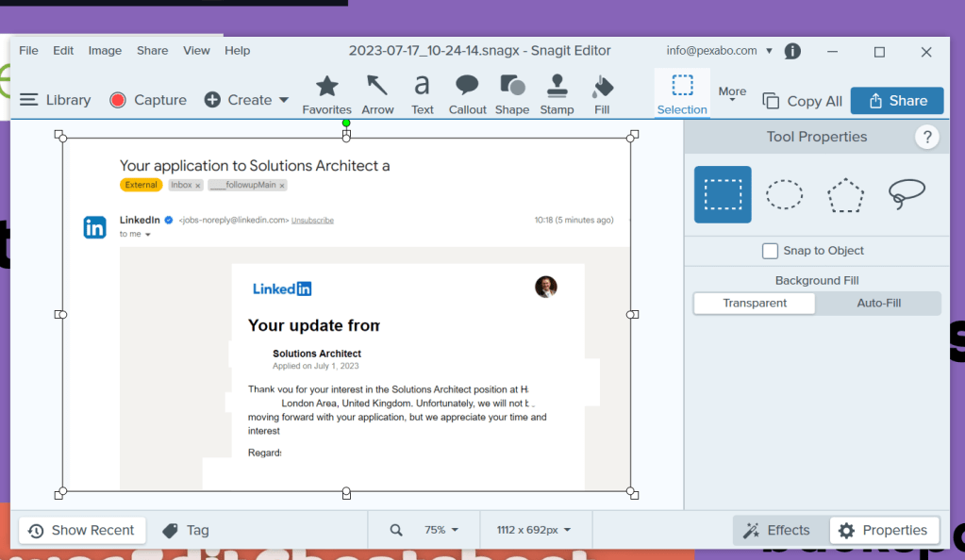Click Copy All
Screen dimensions: 965x560
click(803, 101)
